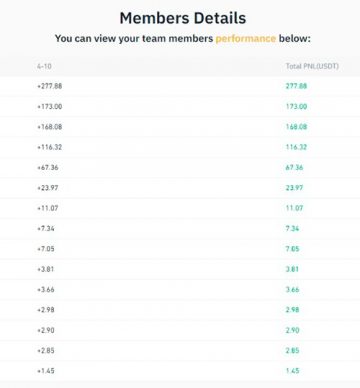Select the +3.66 member row
This screenshot has width=360, height=388.
[x=180, y=289]
